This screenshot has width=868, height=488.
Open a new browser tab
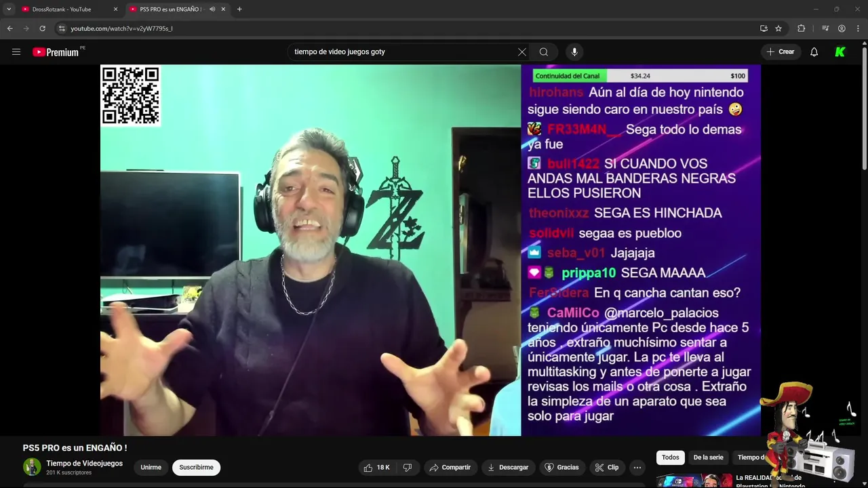click(239, 9)
